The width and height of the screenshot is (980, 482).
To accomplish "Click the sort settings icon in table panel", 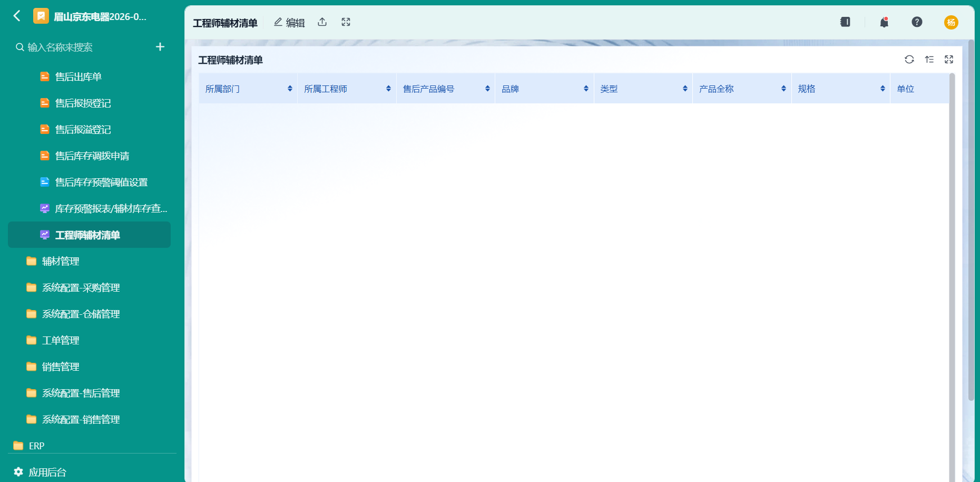I will tap(929, 60).
